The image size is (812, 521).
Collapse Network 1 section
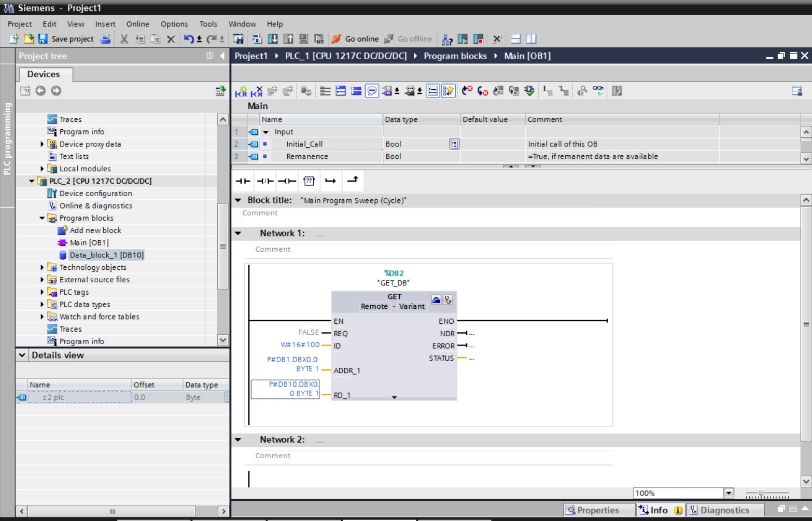coord(238,234)
